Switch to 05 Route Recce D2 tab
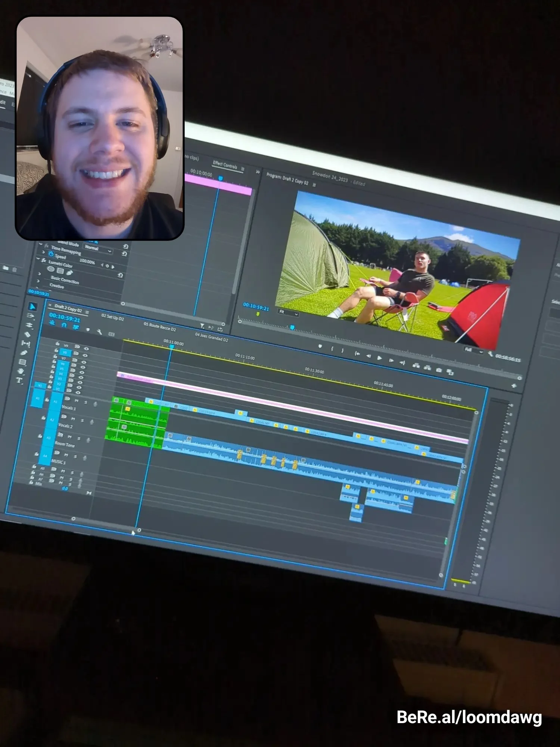This screenshot has width=560, height=747. click(x=160, y=326)
